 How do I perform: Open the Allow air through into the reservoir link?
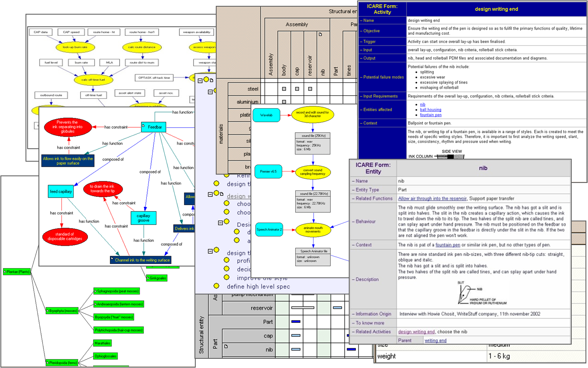tap(432, 198)
